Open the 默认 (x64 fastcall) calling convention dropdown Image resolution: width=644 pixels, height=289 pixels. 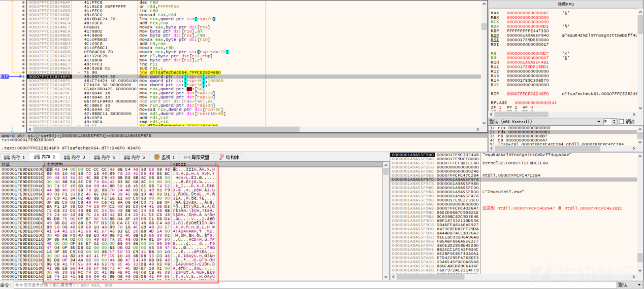[545, 122]
